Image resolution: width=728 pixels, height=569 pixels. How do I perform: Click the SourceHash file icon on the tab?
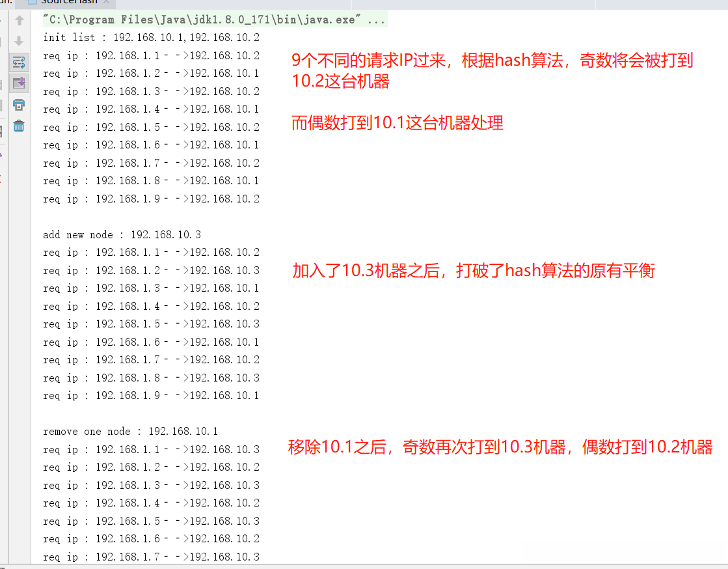[32, 3]
